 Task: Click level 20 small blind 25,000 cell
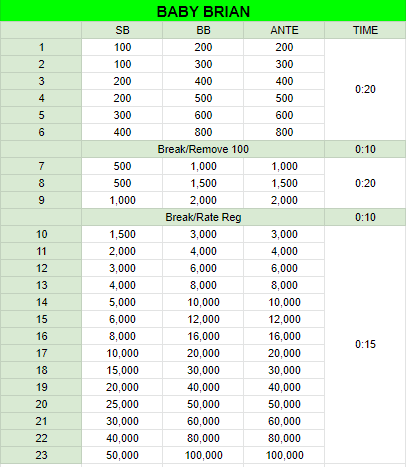click(122, 404)
